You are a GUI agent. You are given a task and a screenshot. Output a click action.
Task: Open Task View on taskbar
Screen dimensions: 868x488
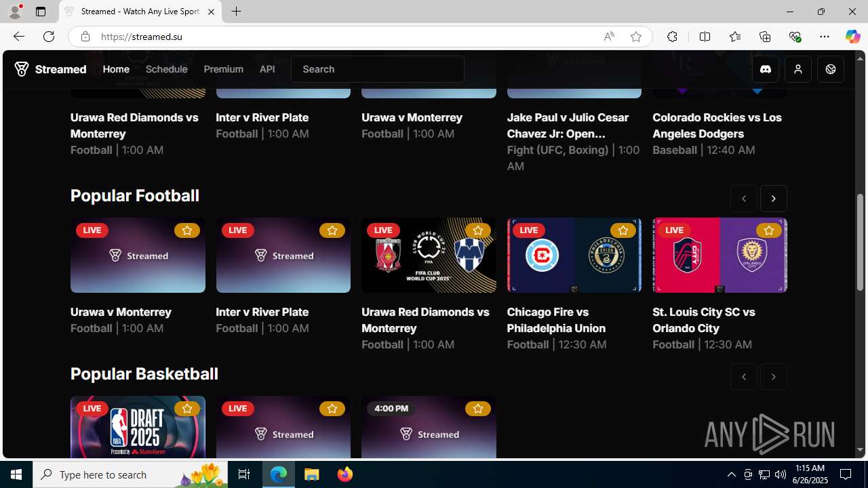pyautogui.click(x=244, y=474)
